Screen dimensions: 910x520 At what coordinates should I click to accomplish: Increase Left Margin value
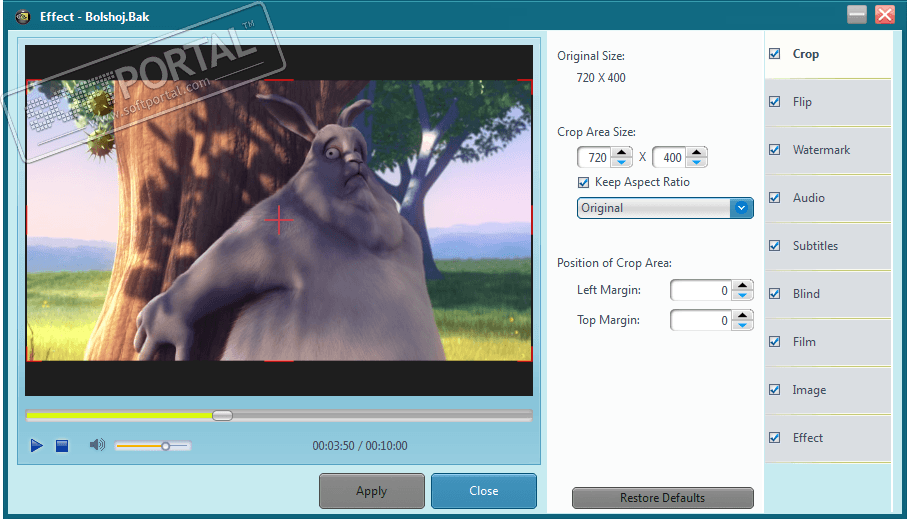tap(742, 286)
